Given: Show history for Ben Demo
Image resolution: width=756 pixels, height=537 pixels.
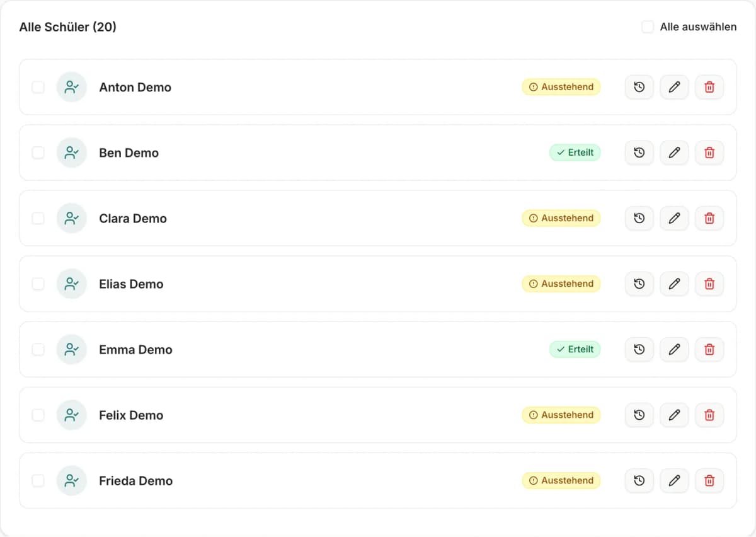Looking at the screenshot, I should (639, 153).
